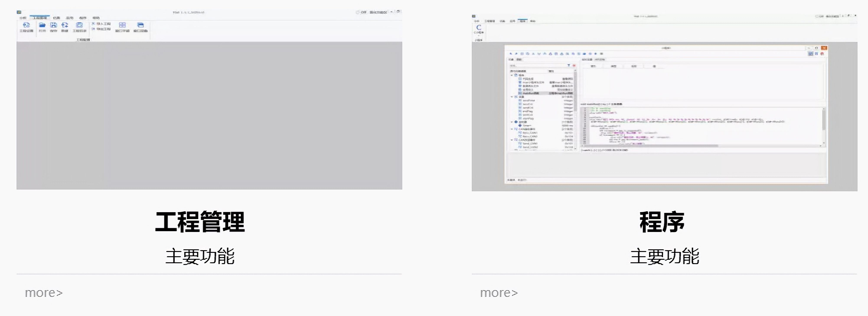Collapse the first tree node in program panel

pos(512,75)
